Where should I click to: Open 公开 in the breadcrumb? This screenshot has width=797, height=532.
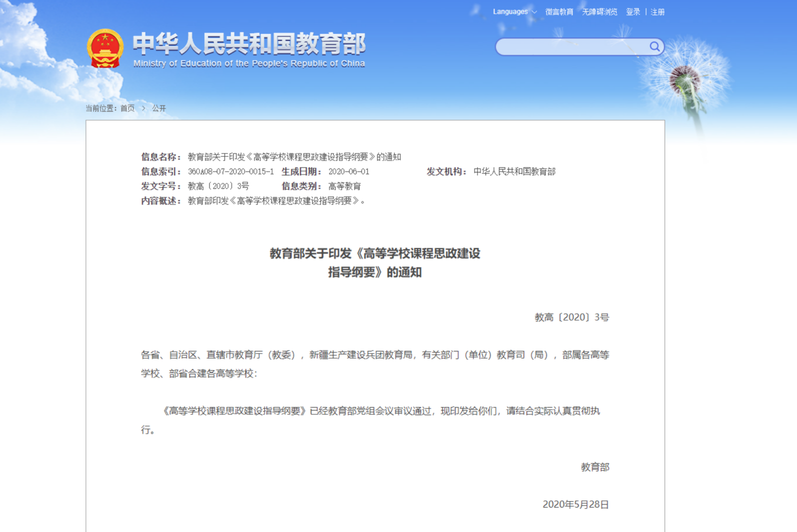(x=159, y=108)
